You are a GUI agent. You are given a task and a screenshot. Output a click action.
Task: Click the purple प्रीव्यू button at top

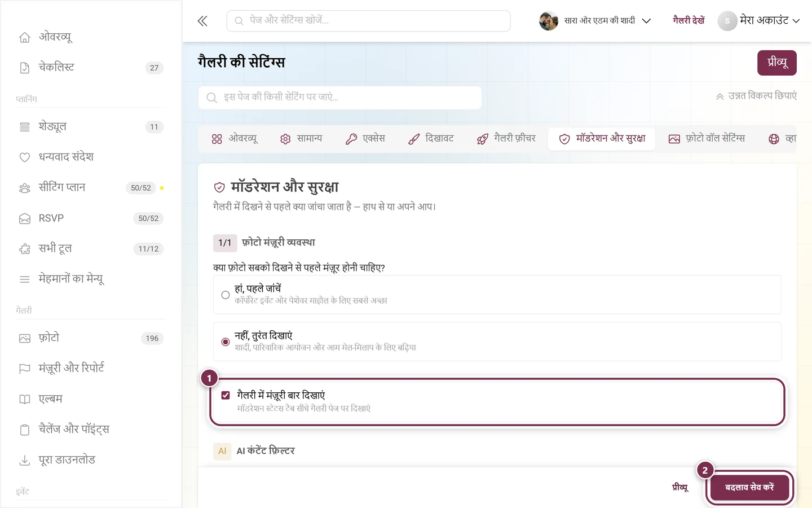[x=777, y=63]
